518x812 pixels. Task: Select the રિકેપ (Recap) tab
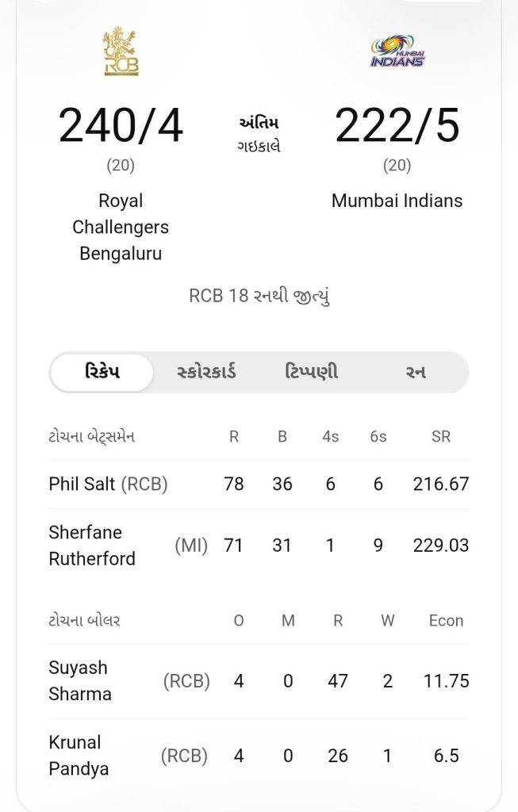pos(102,372)
